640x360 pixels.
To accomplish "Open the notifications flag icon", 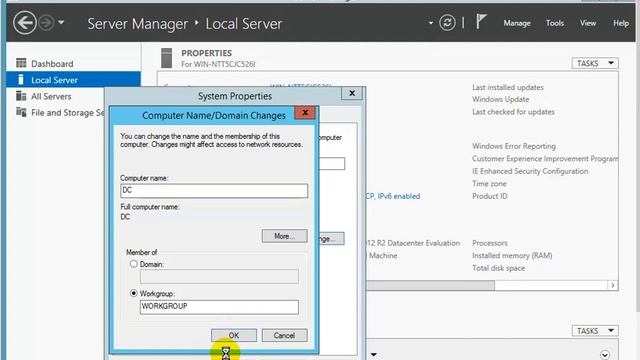I will point(481,21).
